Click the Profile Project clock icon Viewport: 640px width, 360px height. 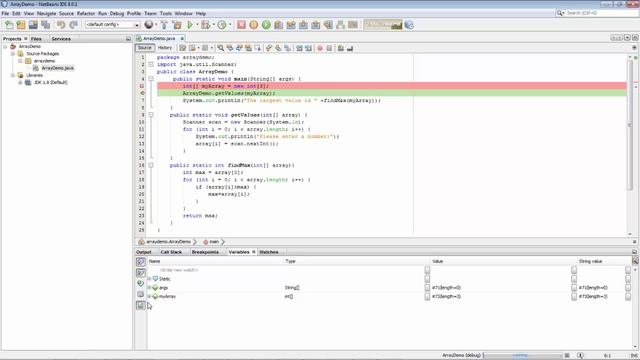222,25
